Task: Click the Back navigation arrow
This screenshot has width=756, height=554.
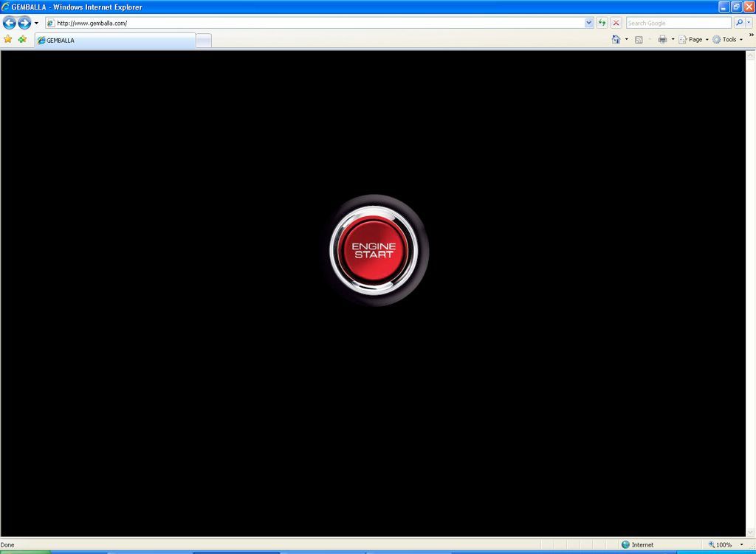Action: (x=10, y=23)
